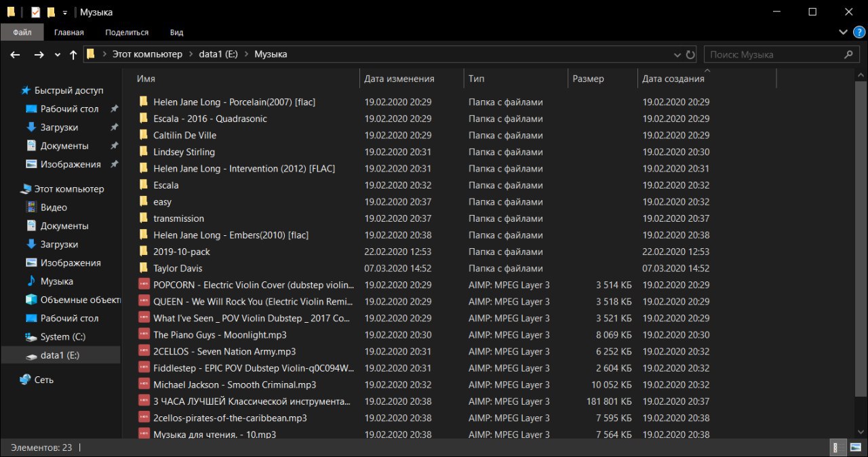Select the Lindsey Stirling folder icon
Viewport: 868px width, 457px height.
144,151
